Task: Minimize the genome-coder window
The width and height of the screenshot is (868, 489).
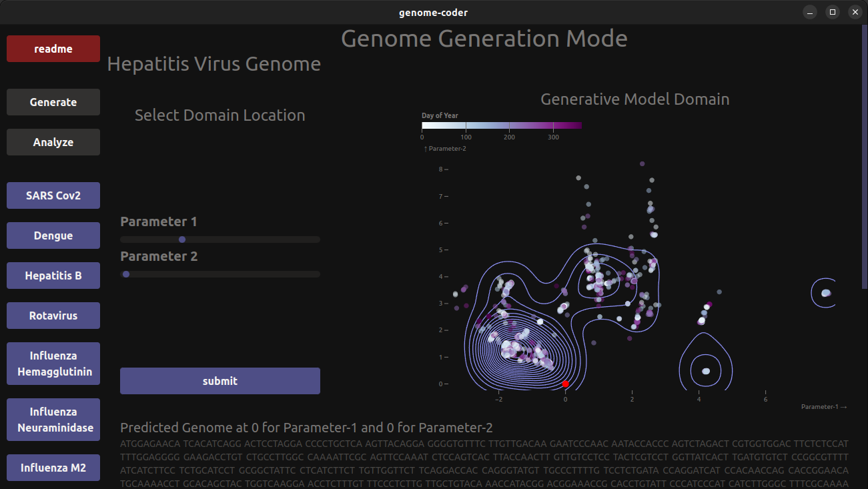Action: click(x=810, y=12)
